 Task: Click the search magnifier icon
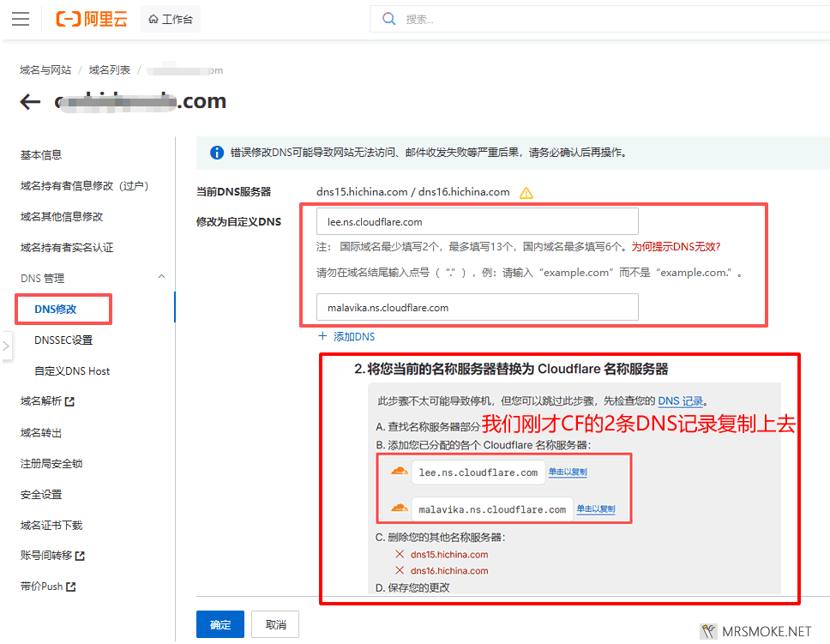click(x=389, y=19)
